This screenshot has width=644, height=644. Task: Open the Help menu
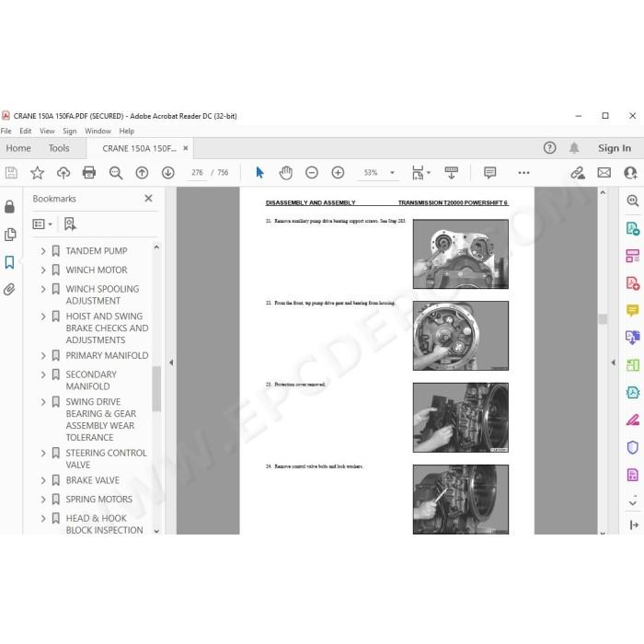(127, 131)
